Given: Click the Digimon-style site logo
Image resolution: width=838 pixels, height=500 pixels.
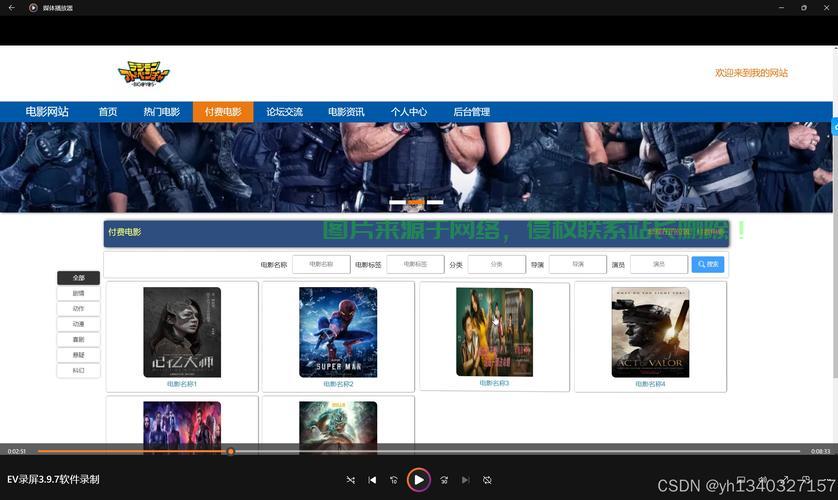Looking at the screenshot, I should click(143, 74).
